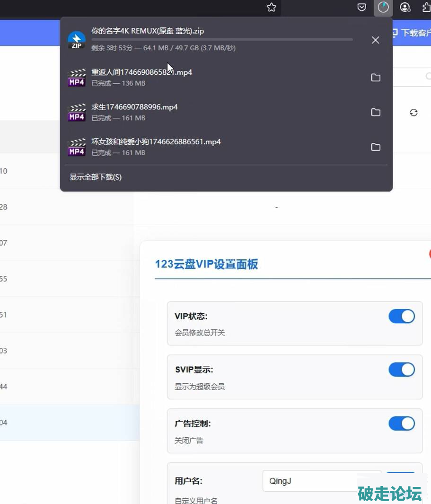Click the refresh icon on the page
Screen dimensions: 431x504
click(x=413, y=113)
